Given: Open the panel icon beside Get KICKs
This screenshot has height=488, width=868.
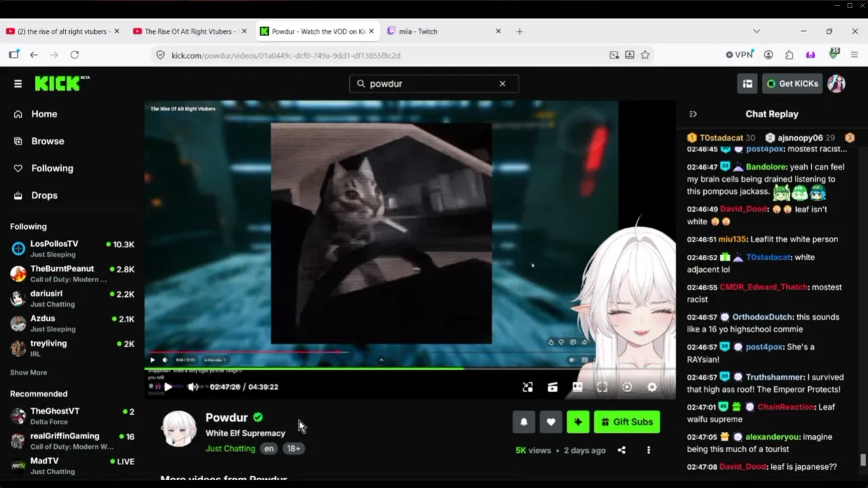Looking at the screenshot, I should (747, 83).
